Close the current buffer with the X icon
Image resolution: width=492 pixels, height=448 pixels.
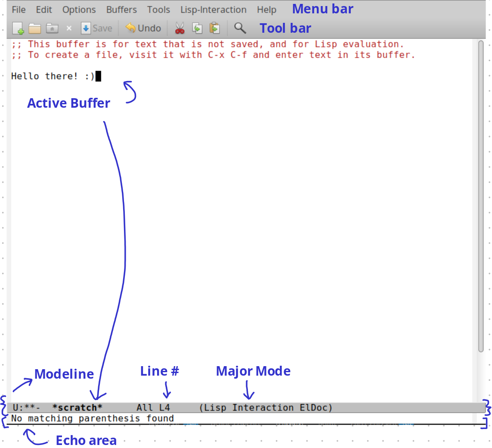coord(68,28)
